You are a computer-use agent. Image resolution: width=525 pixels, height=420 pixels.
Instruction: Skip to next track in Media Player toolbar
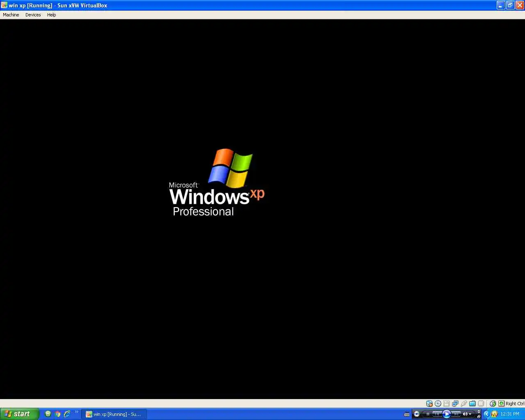point(456,414)
